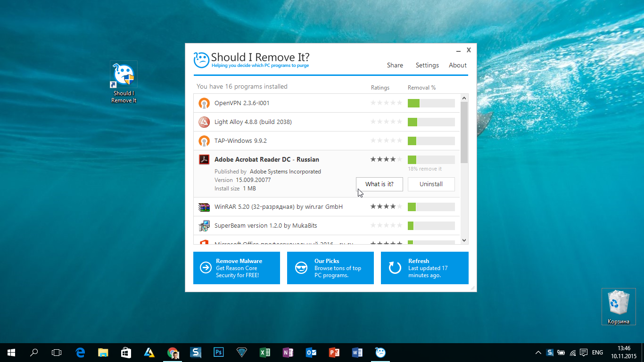Open PowerPoint from the taskbar

[x=334, y=353]
